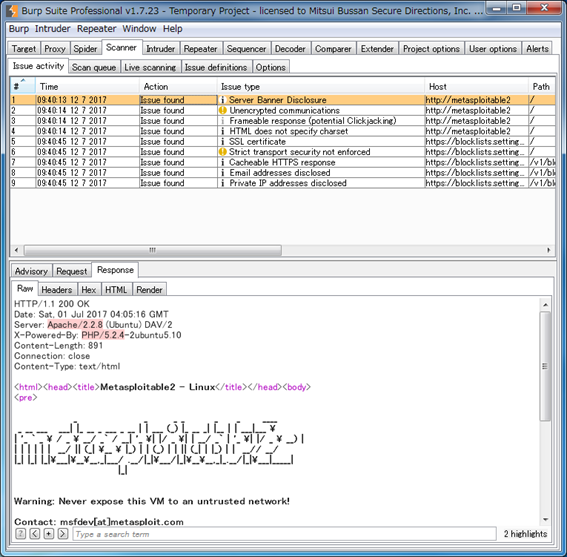Click response pane scroll up arrow

click(545, 305)
